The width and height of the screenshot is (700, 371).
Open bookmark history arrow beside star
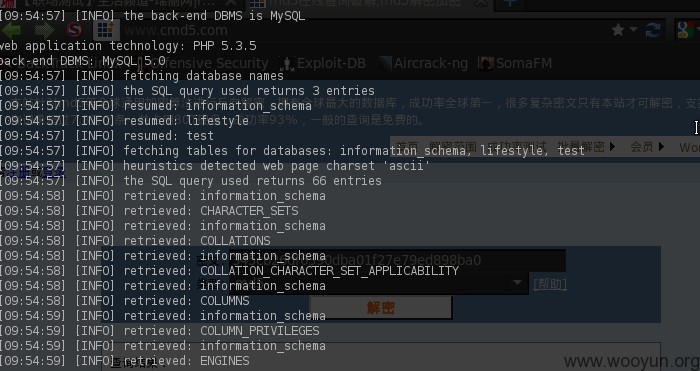tap(633, 29)
